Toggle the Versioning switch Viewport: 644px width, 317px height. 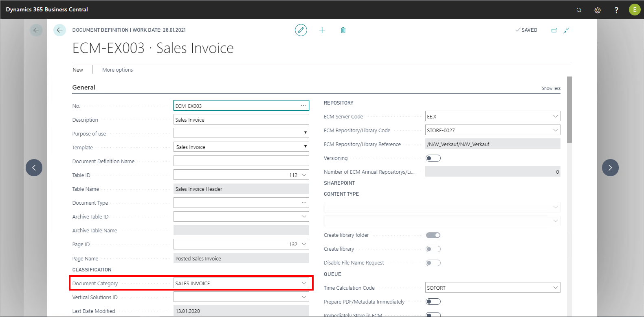[433, 158]
